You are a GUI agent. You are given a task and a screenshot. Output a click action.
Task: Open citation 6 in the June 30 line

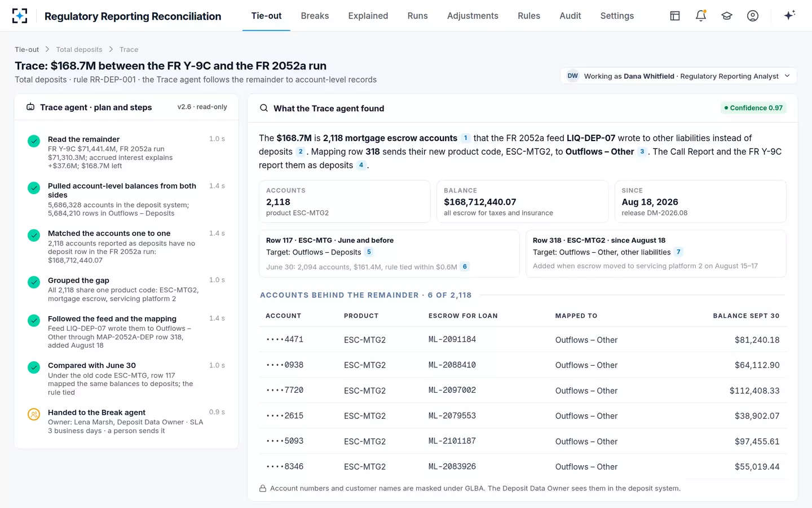pyautogui.click(x=465, y=267)
